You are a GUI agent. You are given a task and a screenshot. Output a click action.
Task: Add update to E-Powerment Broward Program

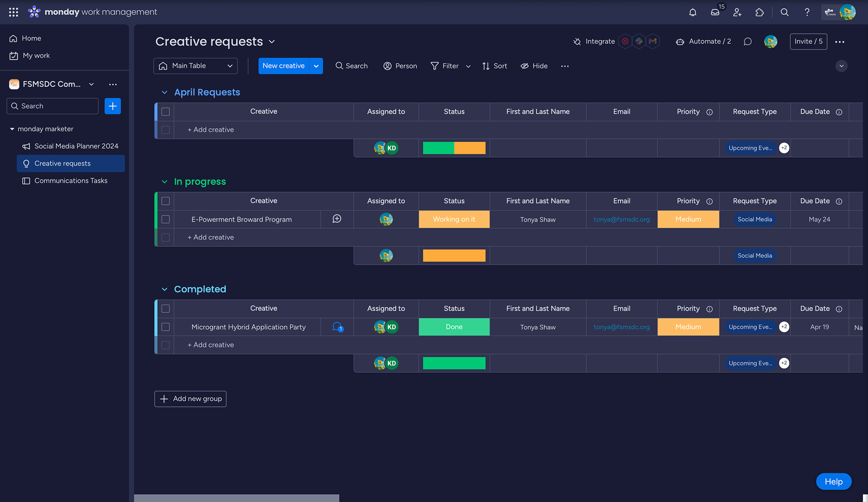[x=337, y=219]
